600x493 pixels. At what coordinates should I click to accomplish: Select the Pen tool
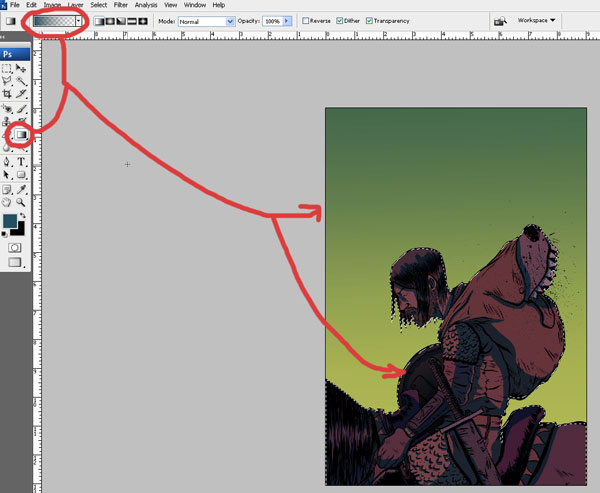7,162
